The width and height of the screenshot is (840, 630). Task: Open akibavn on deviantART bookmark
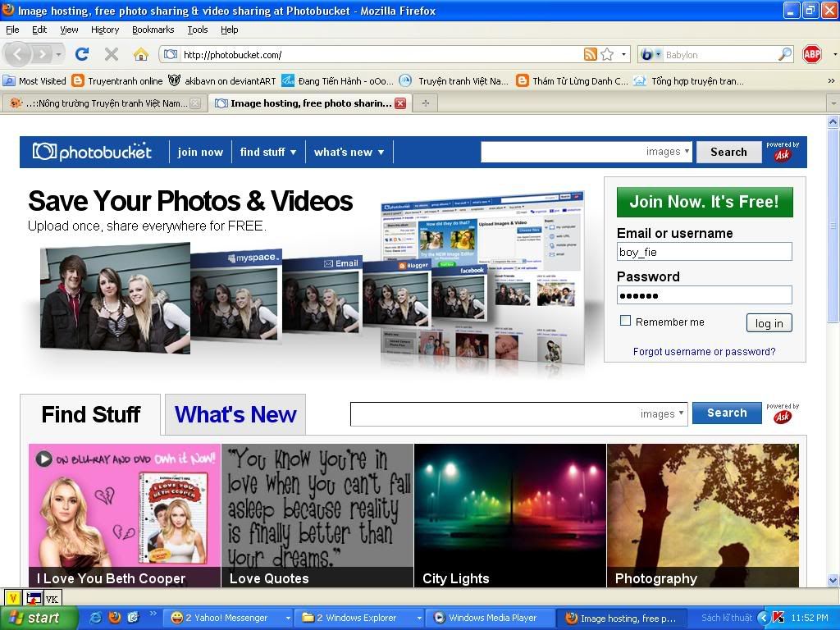(221, 81)
